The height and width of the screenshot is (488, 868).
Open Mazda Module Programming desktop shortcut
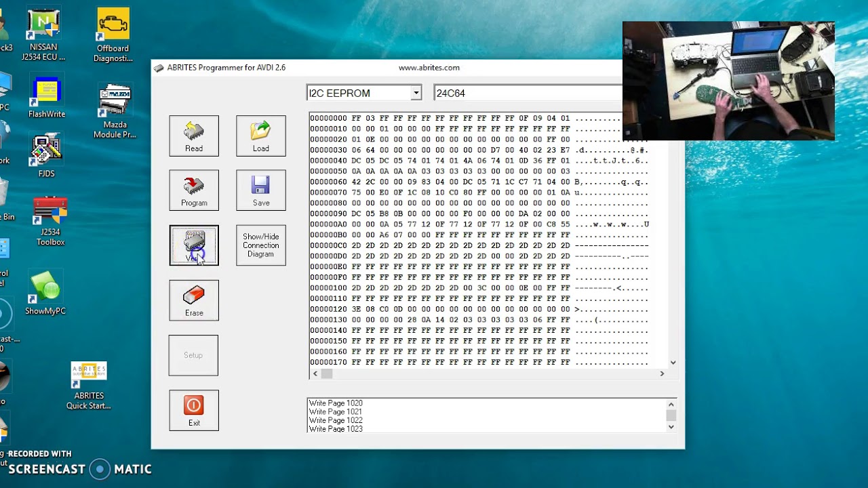click(x=115, y=112)
